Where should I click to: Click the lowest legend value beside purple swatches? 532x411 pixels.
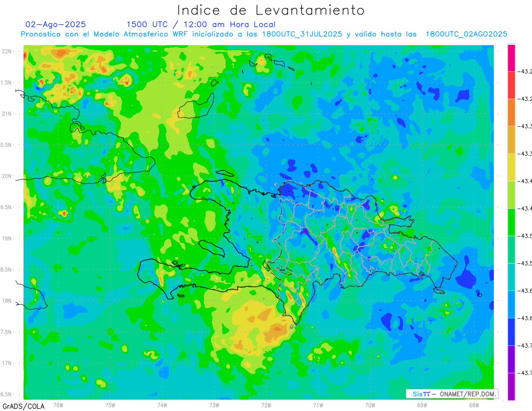(526, 373)
